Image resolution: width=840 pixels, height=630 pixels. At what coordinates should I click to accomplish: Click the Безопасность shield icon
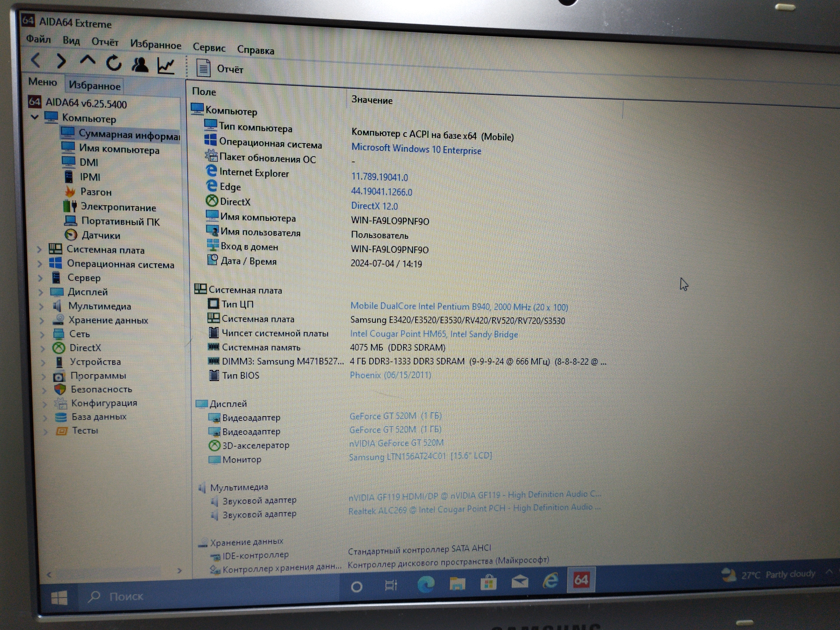[x=60, y=389]
